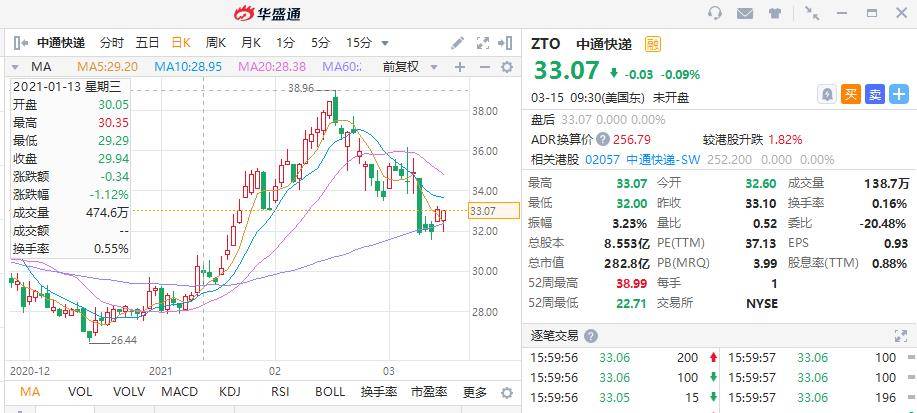Click 较港股升跌 value 1.82%
917x413 pixels.
click(785, 140)
